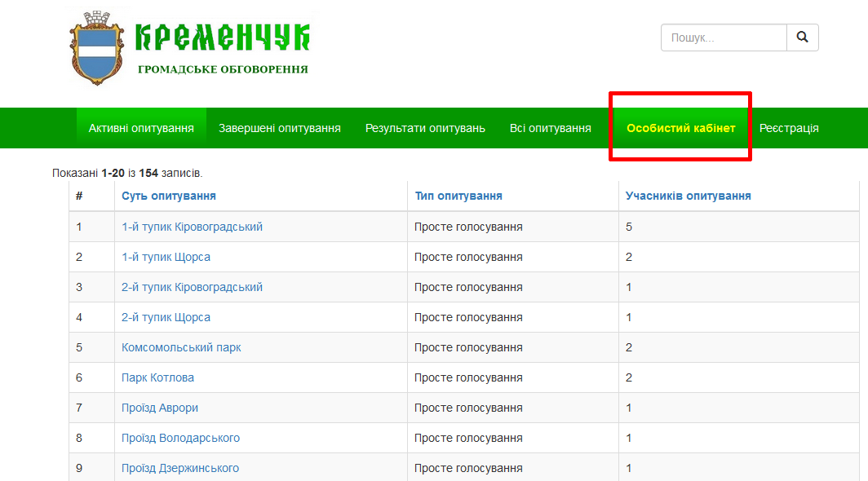The width and height of the screenshot is (868, 481).
Task: Click the 2-й тупик Щорса link
Action: (166, 317)
